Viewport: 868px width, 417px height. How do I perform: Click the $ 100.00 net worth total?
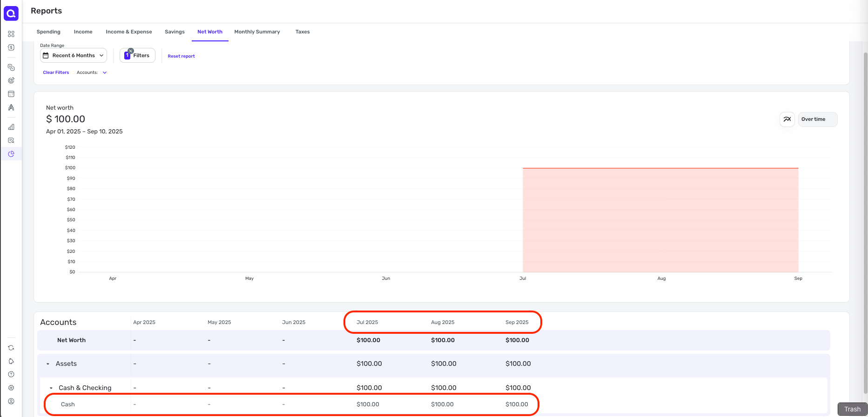(x=66, y=119)
